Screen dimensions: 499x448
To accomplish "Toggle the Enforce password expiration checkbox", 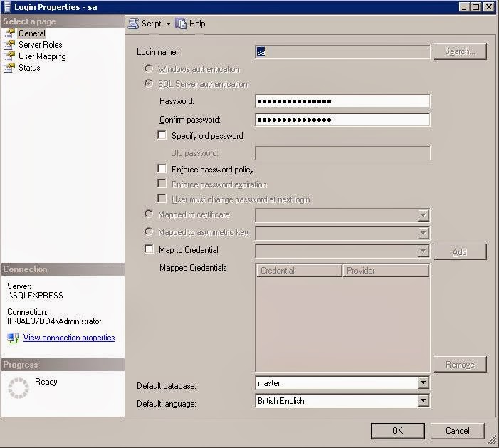I will pyautogui.click(x=162, y=184).
